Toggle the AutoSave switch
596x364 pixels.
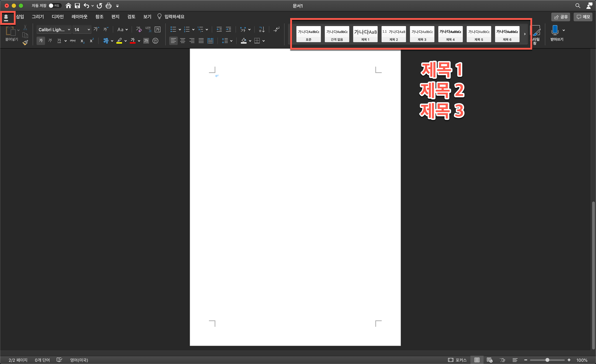click(55, 5)
